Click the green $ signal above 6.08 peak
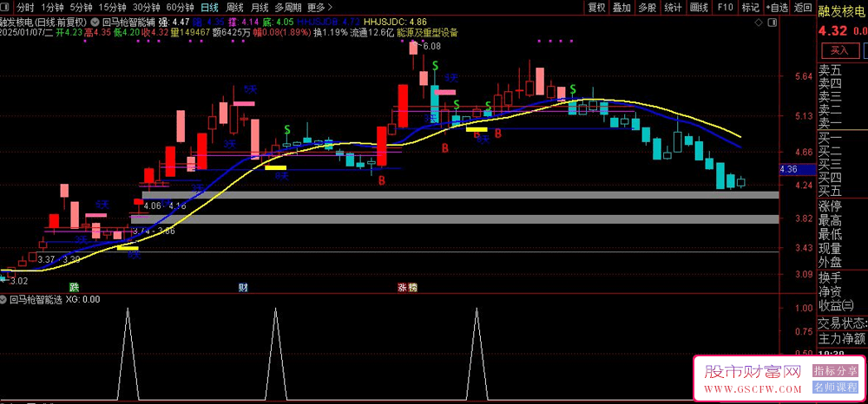Screen dimensions: 868x404 (x=435, y=67)
